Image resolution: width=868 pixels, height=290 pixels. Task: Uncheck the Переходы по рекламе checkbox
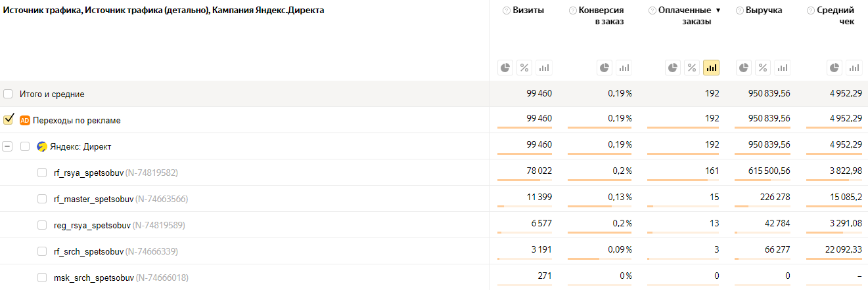9,120
